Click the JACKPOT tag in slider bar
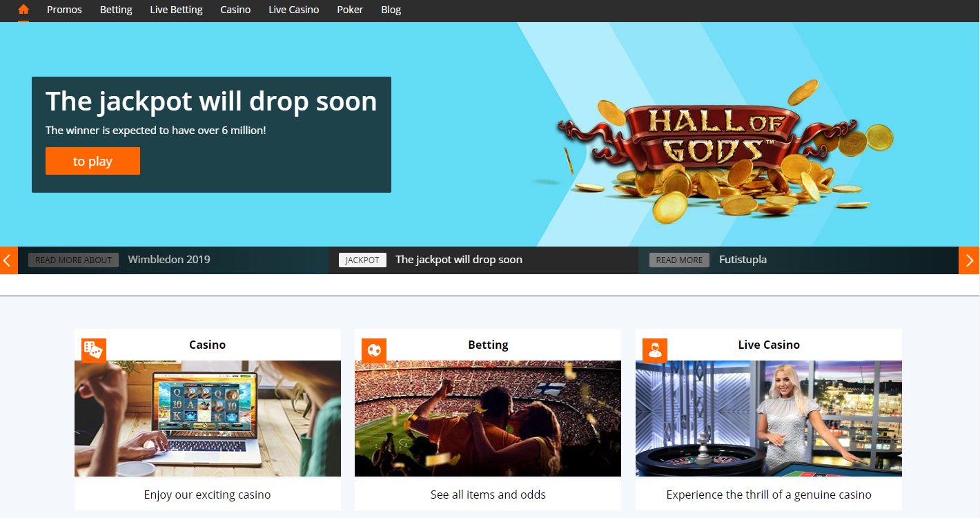This screenshot has width=980, height=518. pyautogui.click(x=362, y=260)
